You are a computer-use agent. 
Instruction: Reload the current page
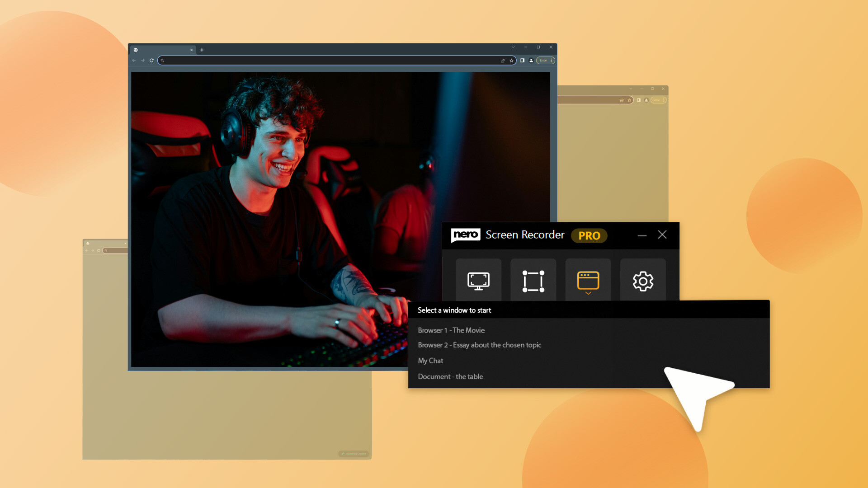pyautogui.click(x=151, y=60)
